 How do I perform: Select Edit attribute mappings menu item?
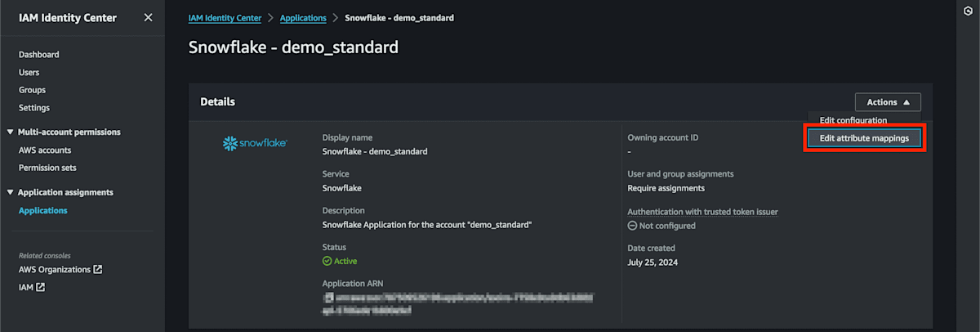(864, 138)
